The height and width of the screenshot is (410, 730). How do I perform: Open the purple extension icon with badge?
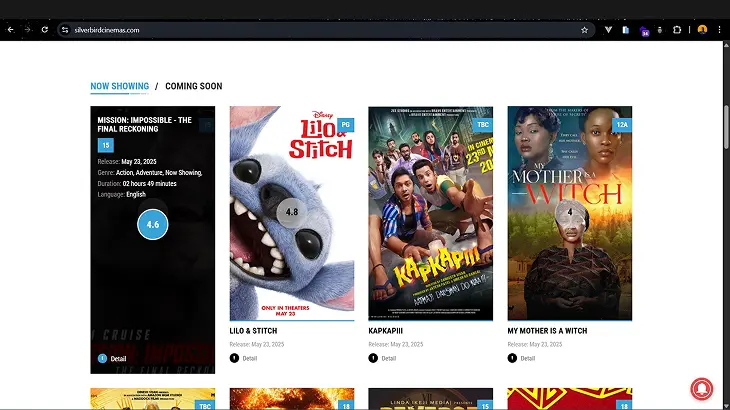[644, 31]
